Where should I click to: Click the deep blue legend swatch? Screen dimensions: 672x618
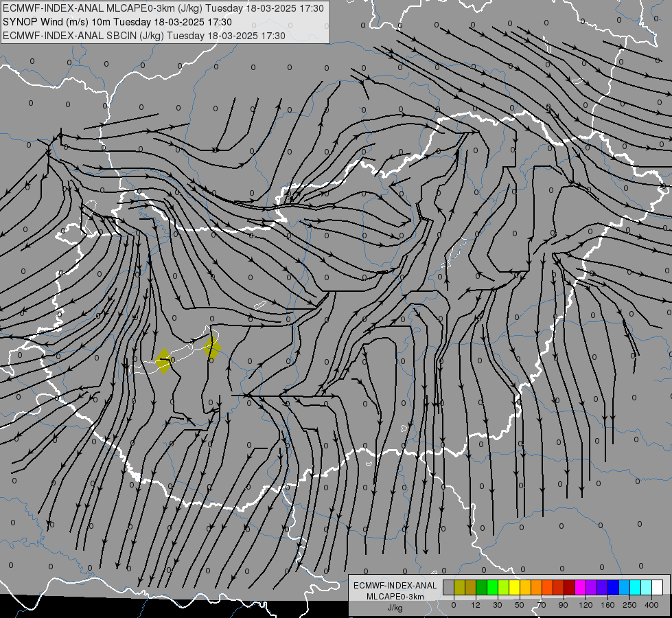[614, 587]
